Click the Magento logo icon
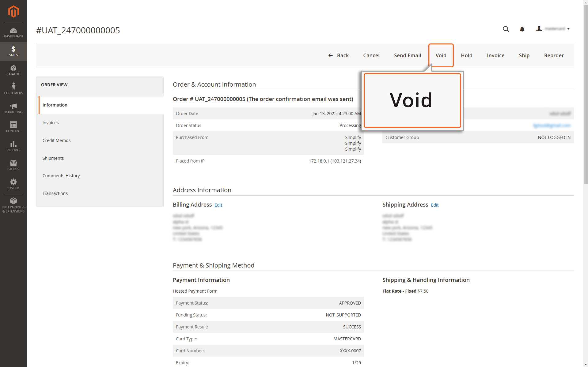Screen dimensions: 588x367 13,12
